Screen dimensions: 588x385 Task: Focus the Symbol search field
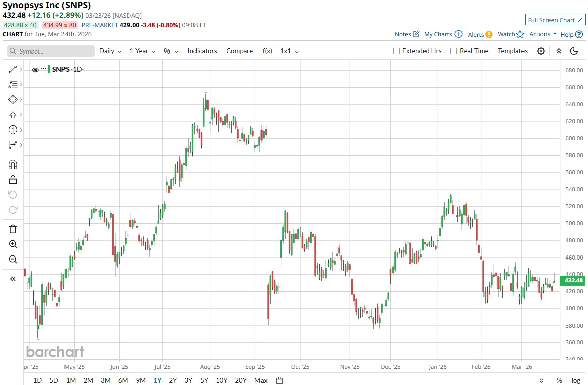pyautogui.click(x=50, y=51)
